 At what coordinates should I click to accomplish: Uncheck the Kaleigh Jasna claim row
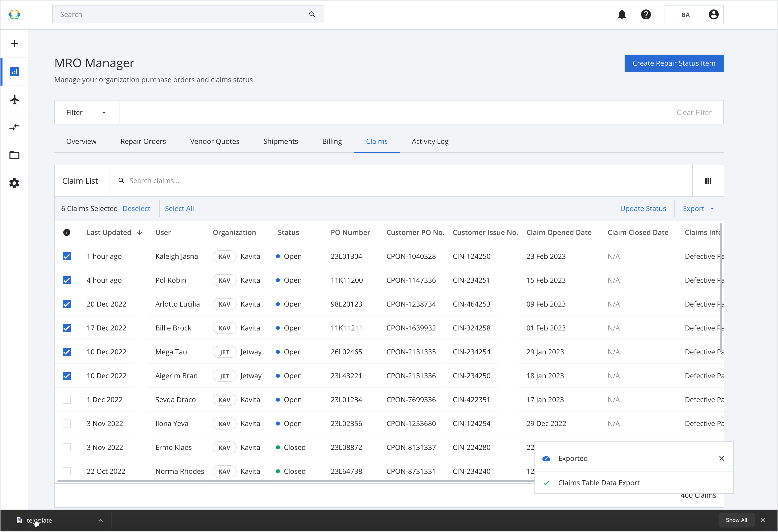pyautogui.click(x=67, y=256)
